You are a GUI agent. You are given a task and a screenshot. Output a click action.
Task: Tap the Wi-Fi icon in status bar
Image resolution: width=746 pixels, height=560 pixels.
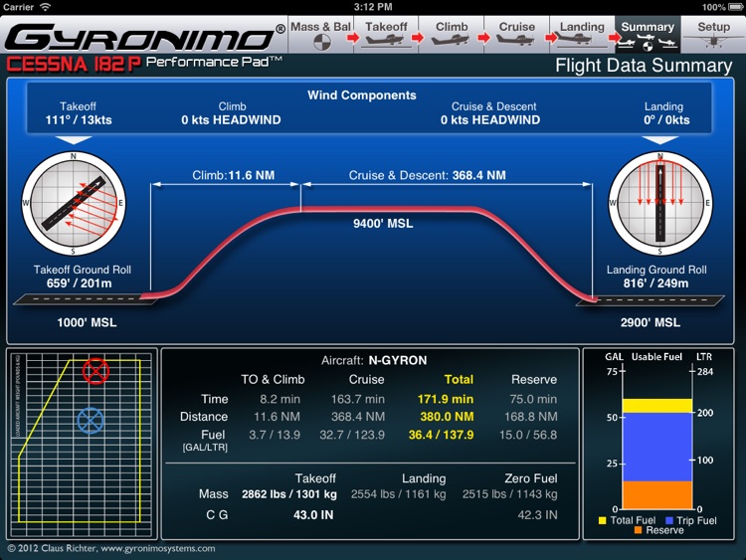(45, 7)
